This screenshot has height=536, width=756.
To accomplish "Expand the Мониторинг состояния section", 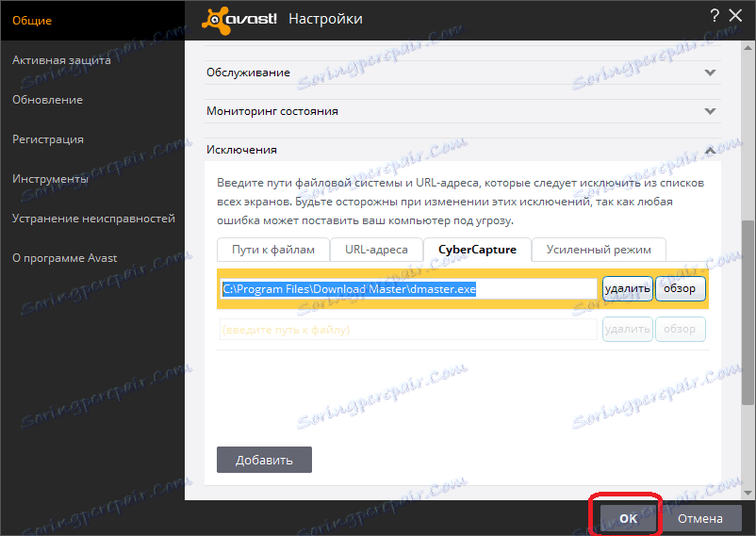I will pyautogui.click(x=463, y=111).
